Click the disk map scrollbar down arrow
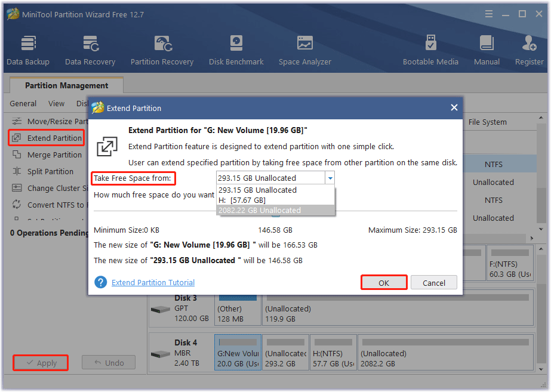Image resolution: width=551 pixels, height=392 pixels. tap(541, 369)
